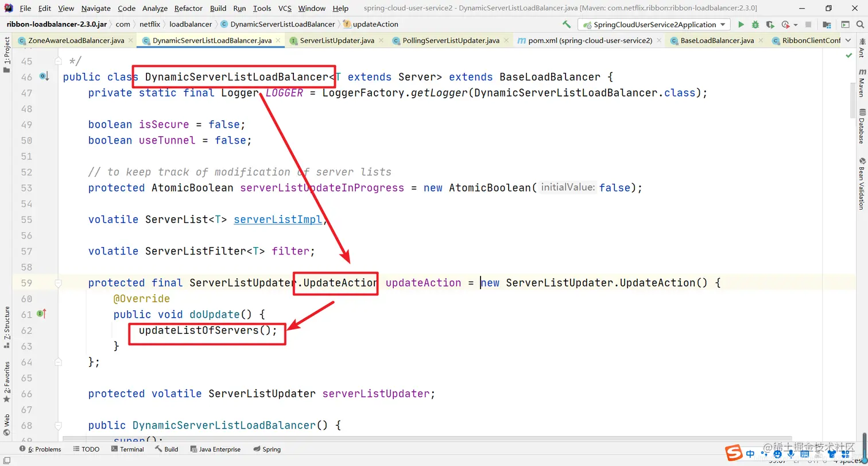The height and width of the screenshot is (466, 868).
Task: Collapse the comment fold on line 45
Action: 58,60
